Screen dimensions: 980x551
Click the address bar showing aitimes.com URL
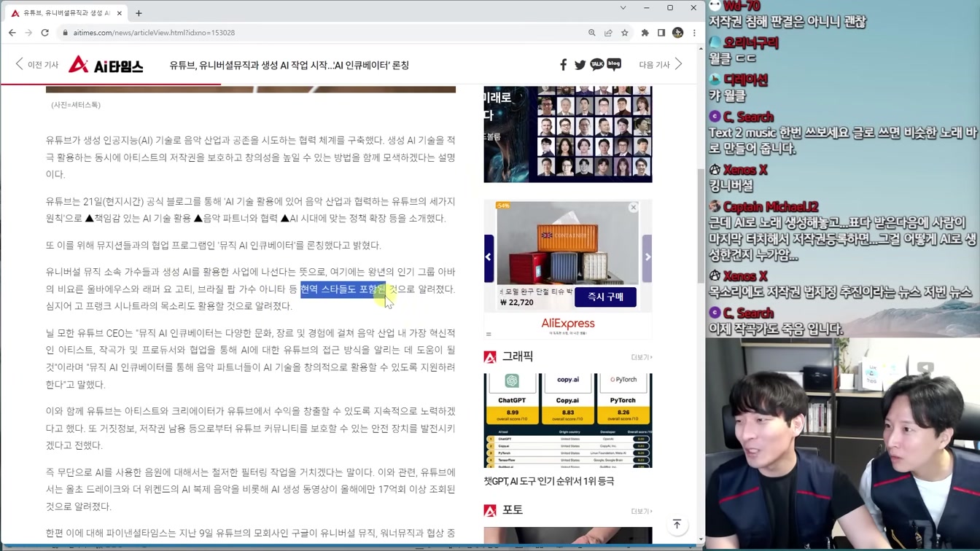(321, 33)
